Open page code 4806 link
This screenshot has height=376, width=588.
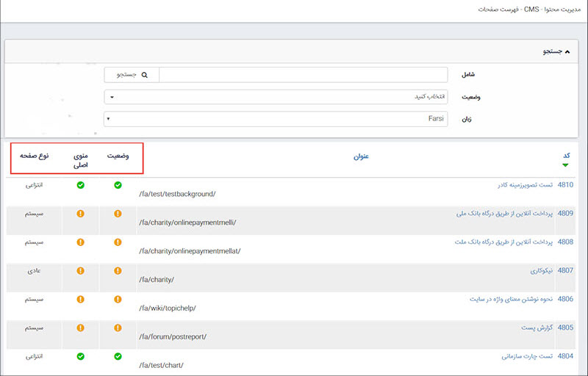pyautogui.click(x=565, y=299)
